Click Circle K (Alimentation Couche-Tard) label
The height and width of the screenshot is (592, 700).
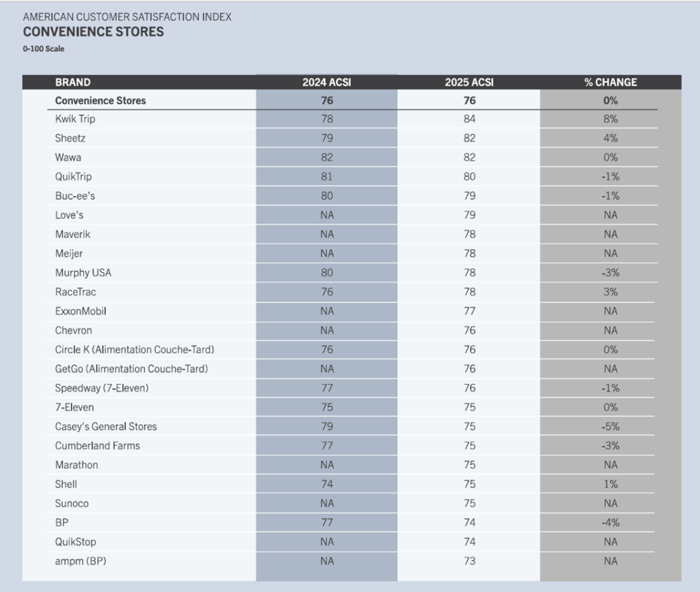point(135,349)
